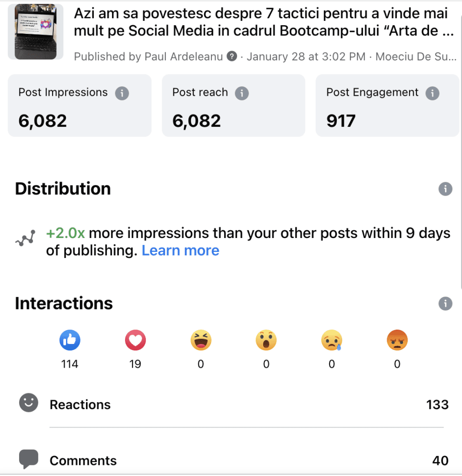Click the distribution trend graph icon
This screenshot has width=462, height=476.
26,238
